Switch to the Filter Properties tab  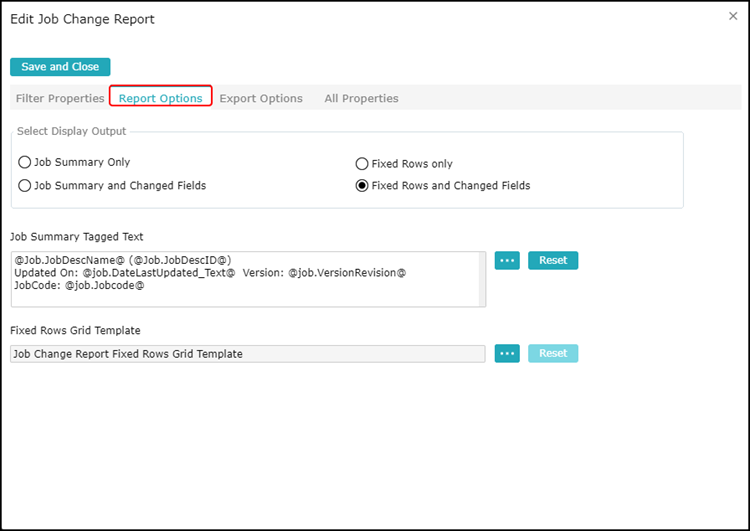click(60, 98)
